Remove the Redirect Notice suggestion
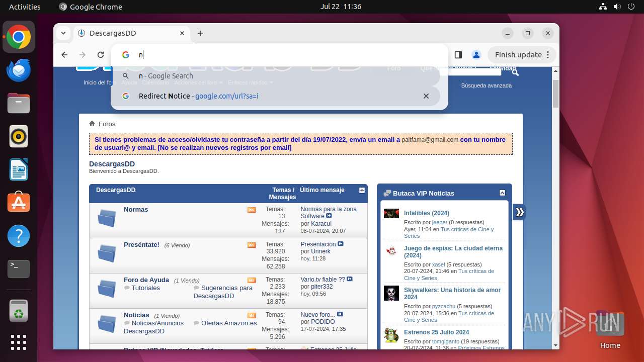Viewport: 644px width, 362px height. pyautogui.click(x=426, y=96)
